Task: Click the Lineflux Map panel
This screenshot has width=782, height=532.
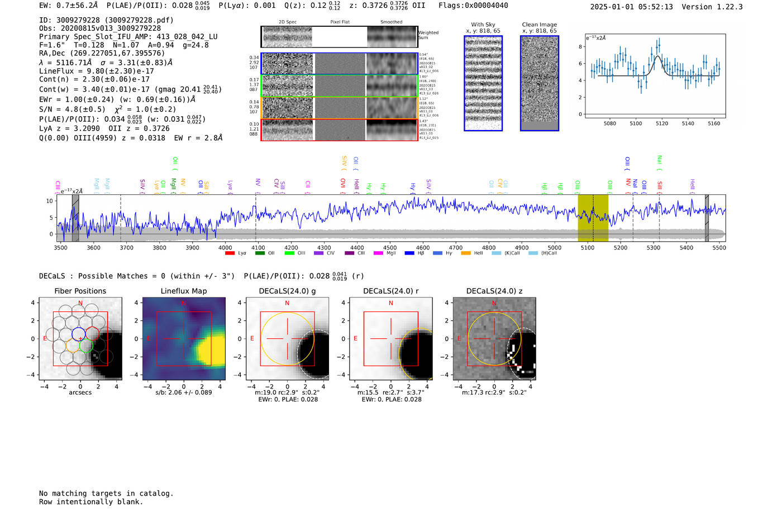Action: (184, 339)
